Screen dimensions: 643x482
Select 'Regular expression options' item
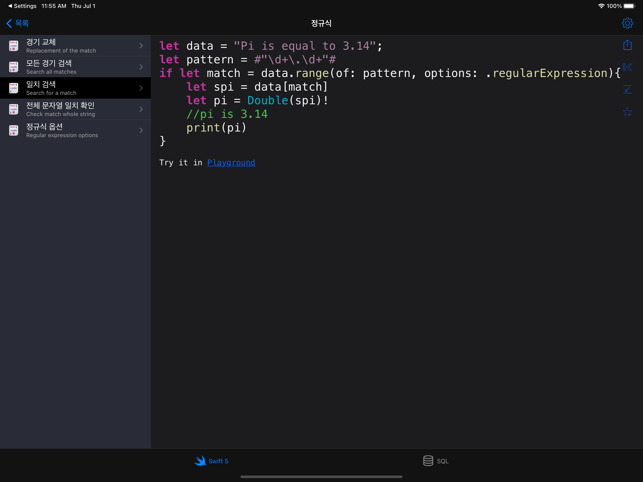75,130
